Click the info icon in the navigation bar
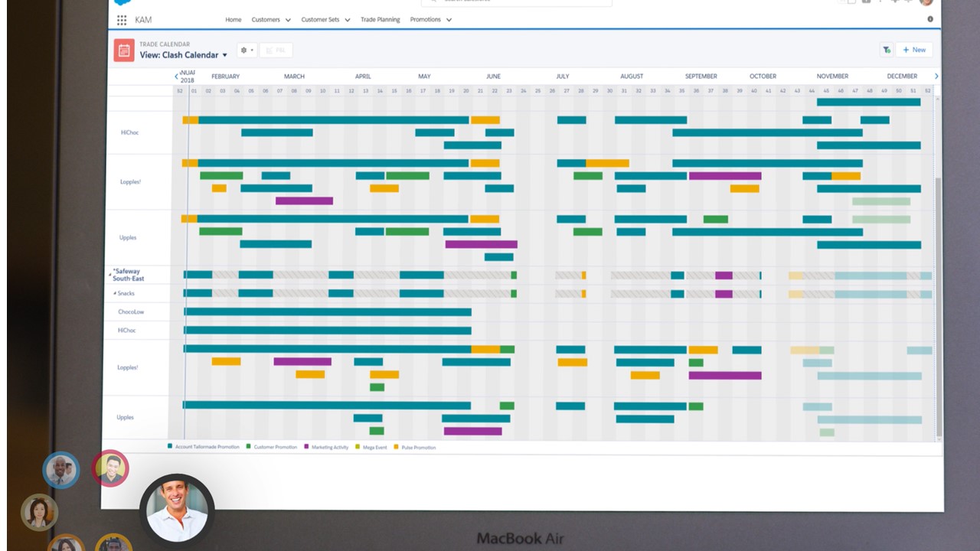Screen dimensions: 980x551 (930, 19)
